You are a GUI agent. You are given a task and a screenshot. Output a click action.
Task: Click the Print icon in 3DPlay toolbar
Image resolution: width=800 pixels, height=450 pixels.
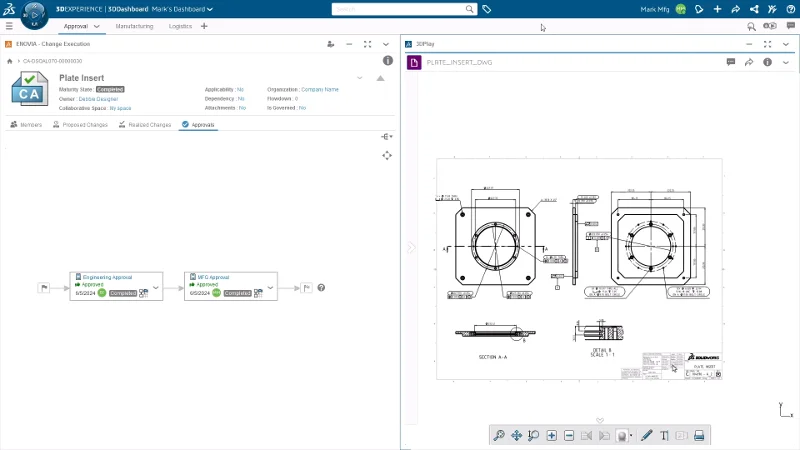pos(700,436)
